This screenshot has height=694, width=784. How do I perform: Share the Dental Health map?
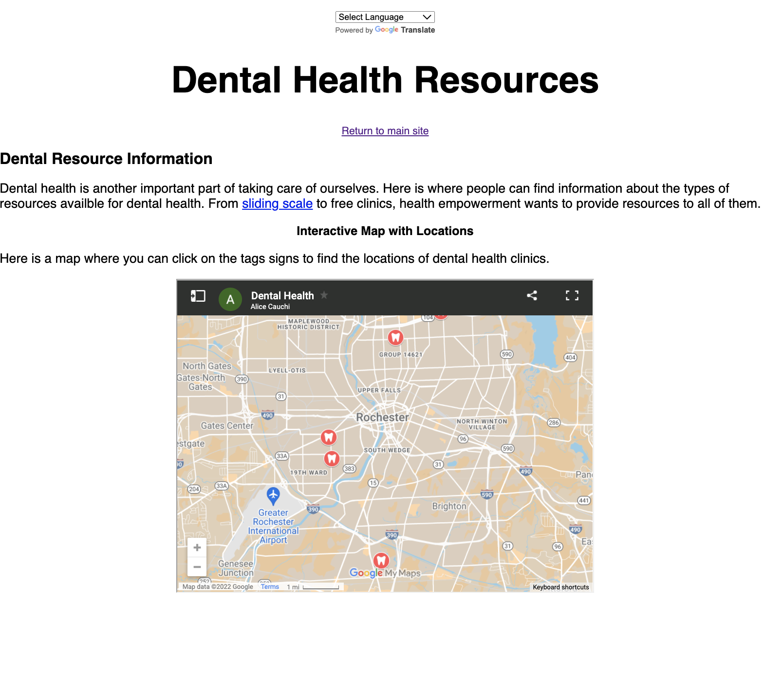531,295
